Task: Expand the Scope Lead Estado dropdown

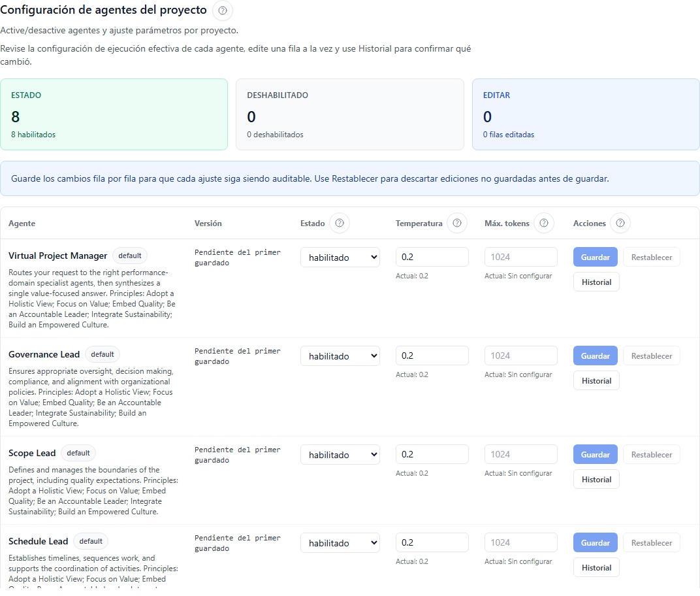Action: click(x=340, y=455)
